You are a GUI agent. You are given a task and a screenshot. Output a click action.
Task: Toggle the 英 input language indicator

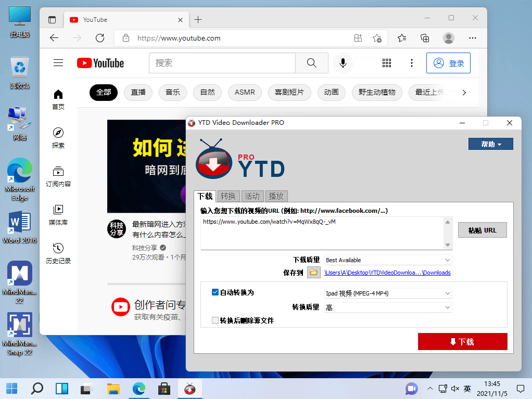467,389
